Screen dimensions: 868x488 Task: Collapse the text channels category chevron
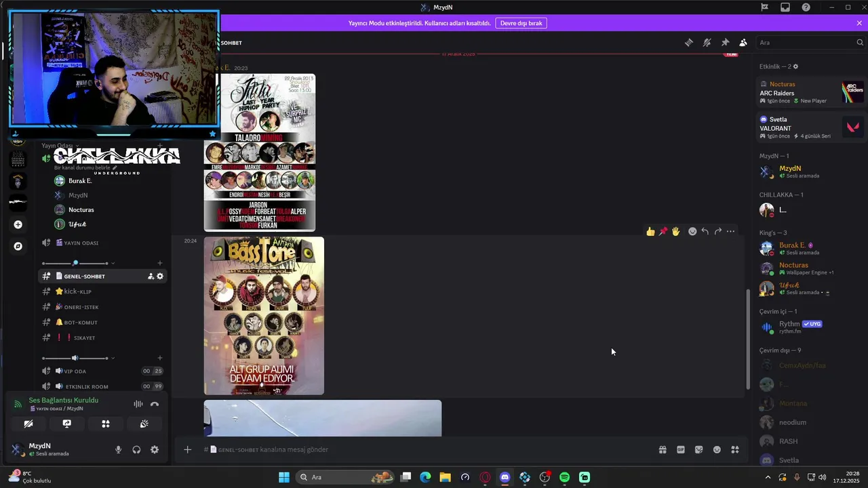click(x=113, y=263)
